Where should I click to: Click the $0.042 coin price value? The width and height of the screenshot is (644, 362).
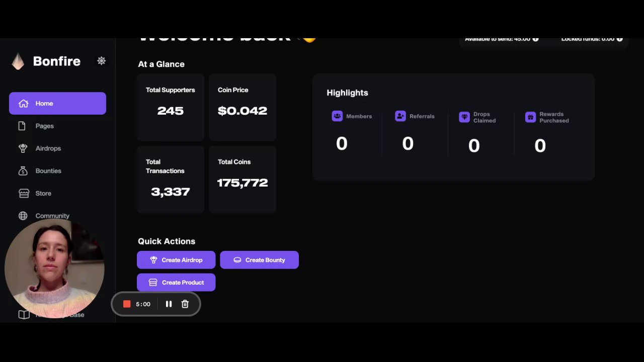tap(243, 111)
